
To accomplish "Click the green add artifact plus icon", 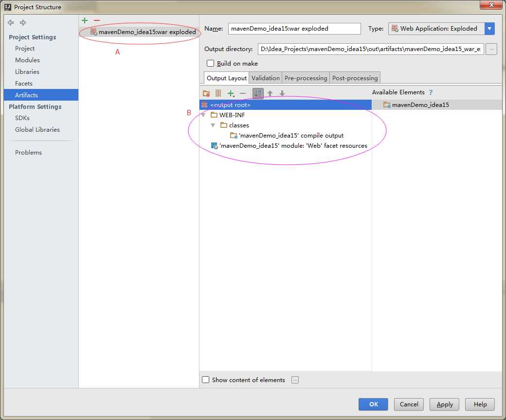I will (x=85, y=20).
